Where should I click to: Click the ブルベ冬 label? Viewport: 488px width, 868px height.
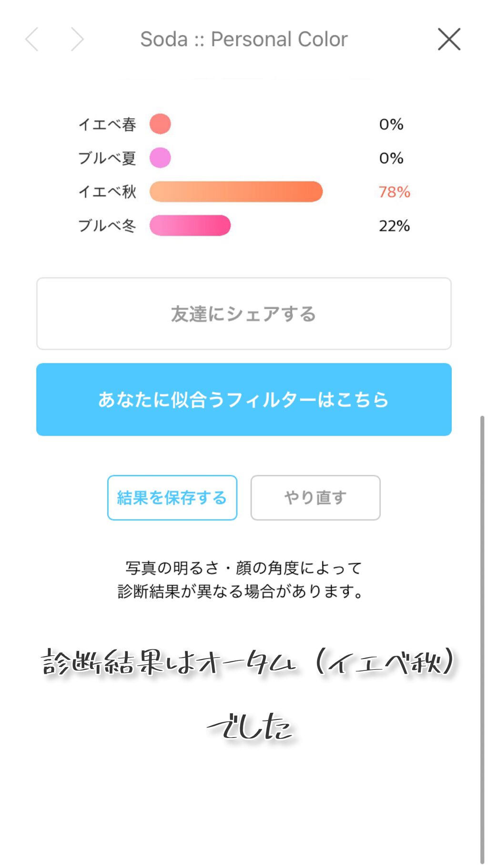point(107,226)
